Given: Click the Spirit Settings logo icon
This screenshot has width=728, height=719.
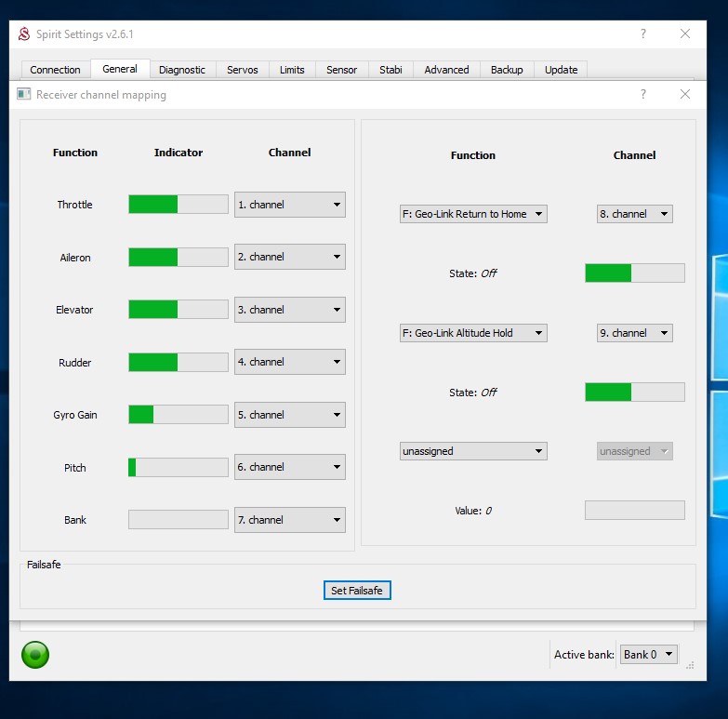Looking at the screenshot, I should click(x=24, y=34).
